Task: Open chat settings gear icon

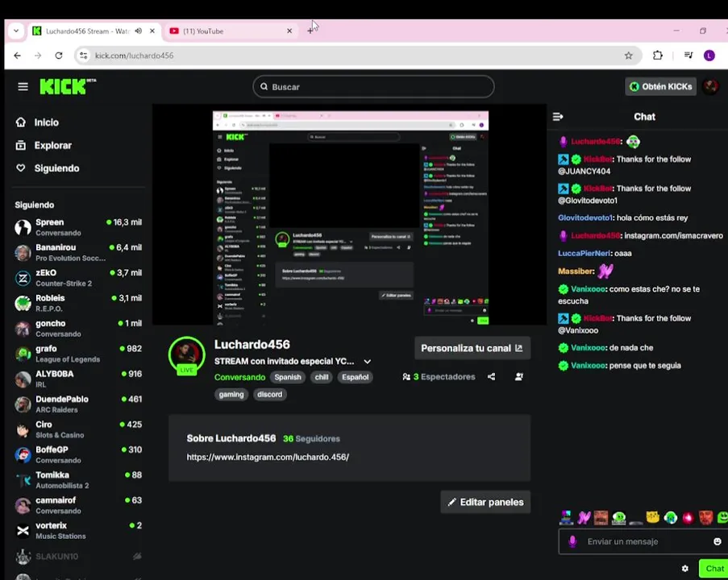Action: [x=684, y=569]
